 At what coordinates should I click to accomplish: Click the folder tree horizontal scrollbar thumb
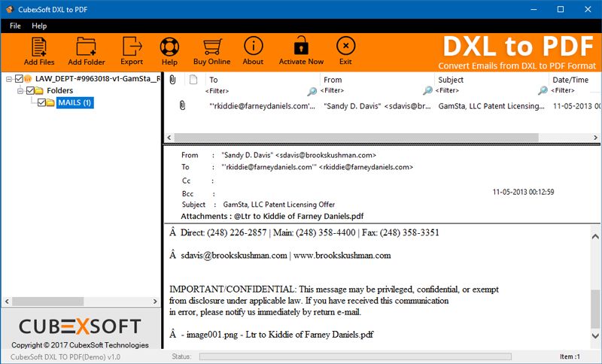pyautogui.click(x=48, y=301)
